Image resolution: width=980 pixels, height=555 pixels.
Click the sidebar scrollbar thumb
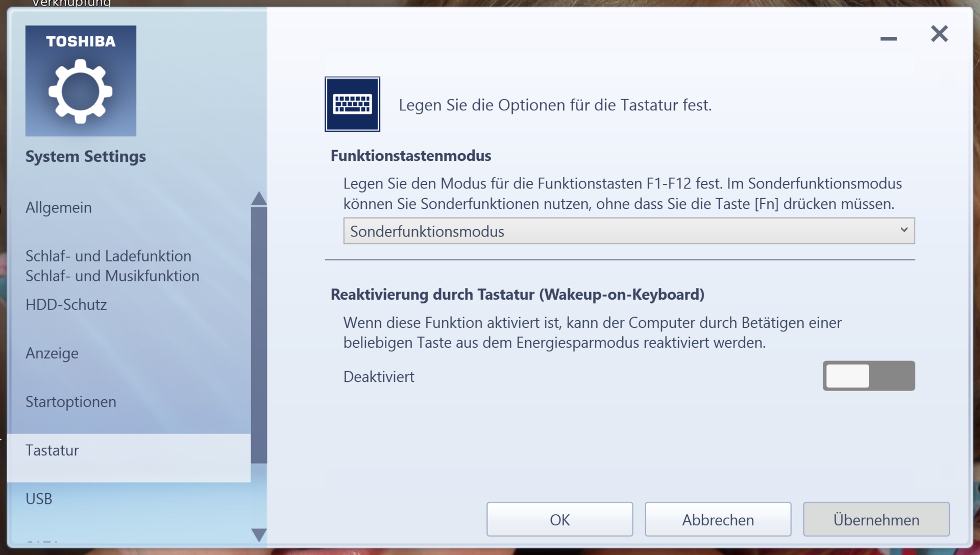point(259,334)
